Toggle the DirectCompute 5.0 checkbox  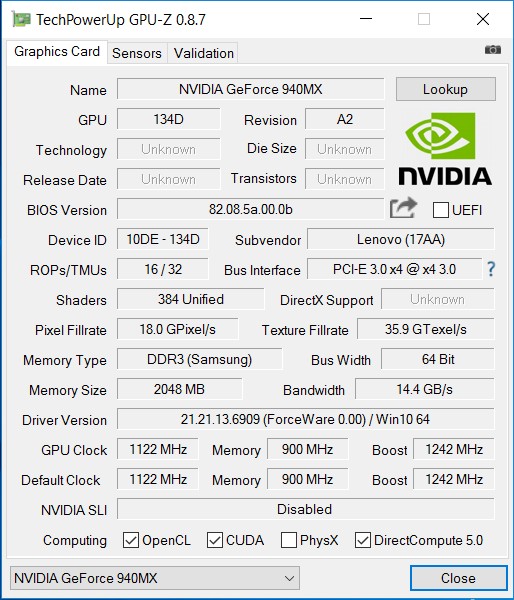[362, 540]
